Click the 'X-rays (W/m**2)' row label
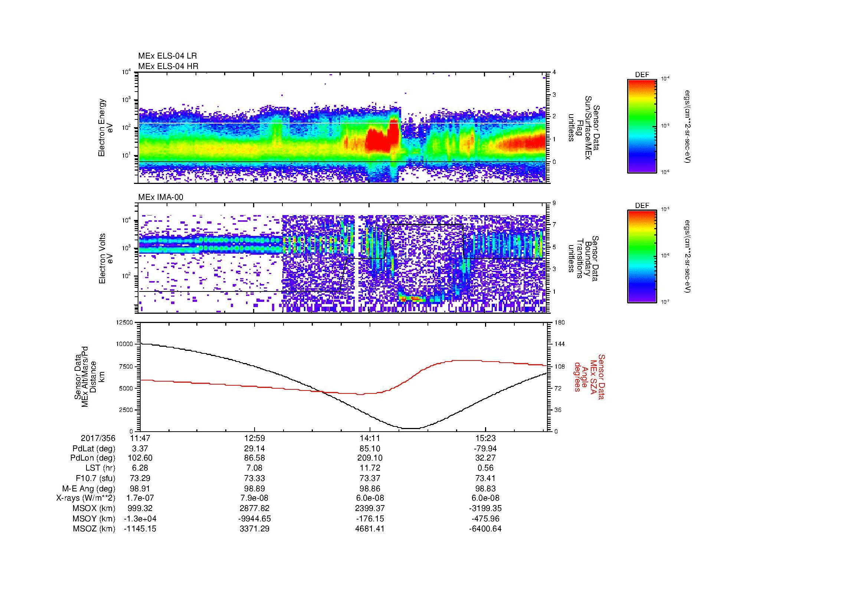The width and height of the screenshot is (868, 613). (85, 498)
